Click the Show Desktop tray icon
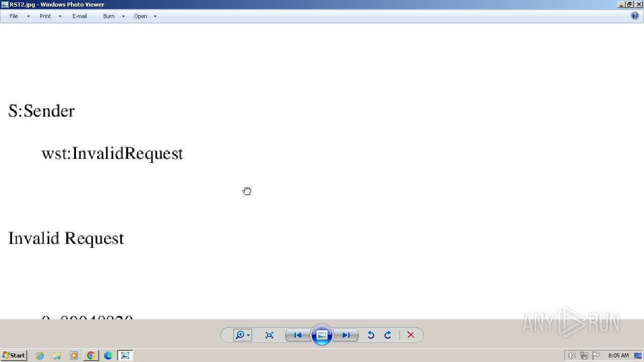The image size is (644, 362). (x=638, y=355)
